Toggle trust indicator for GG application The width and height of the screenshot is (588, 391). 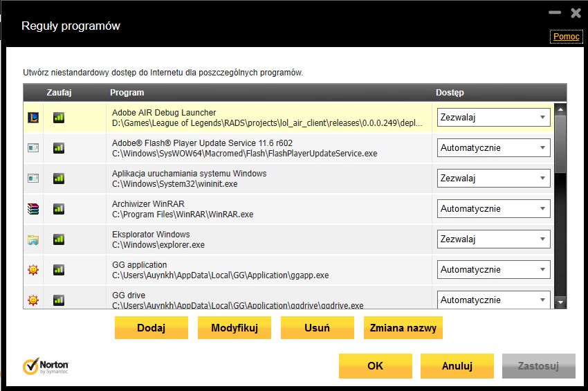(59, 270)
